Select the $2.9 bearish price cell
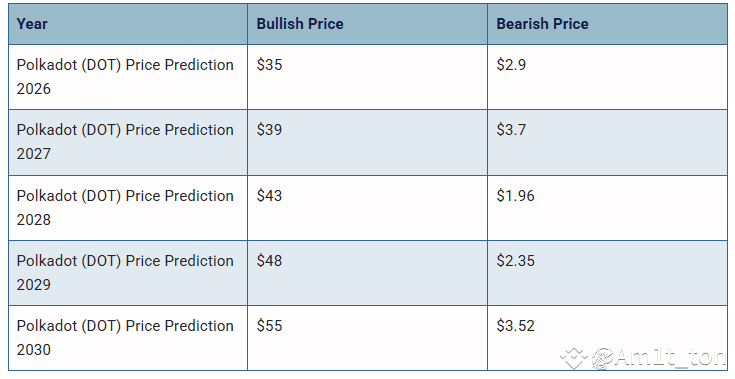The image size is (735, 379). tap(608, 77)
